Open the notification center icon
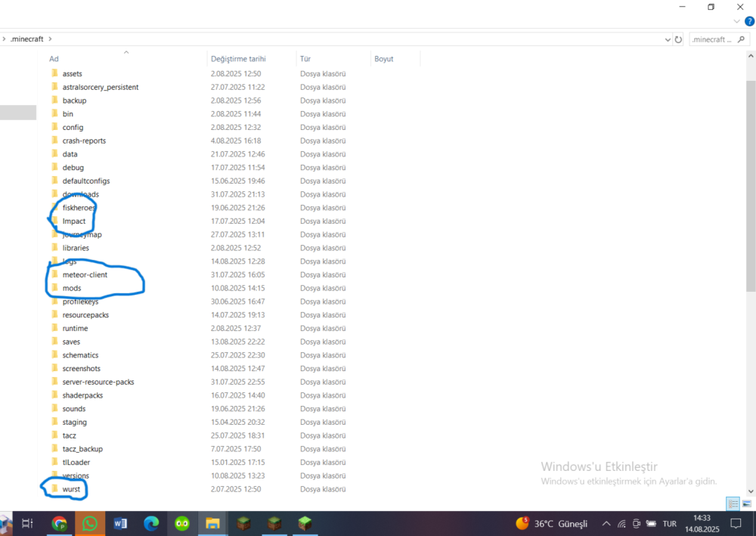This screenshot has width=756, height=536. pos(736,523)
